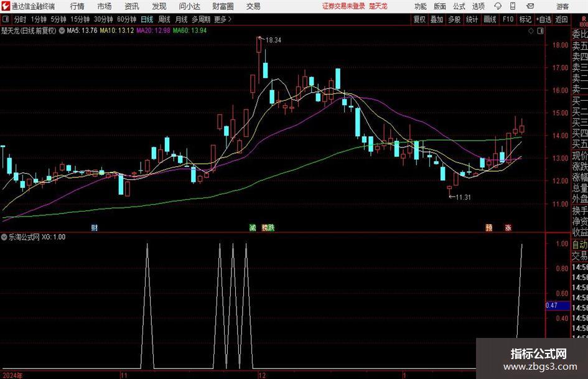Open F10 company info
Viewport: 588px width, 379px height.
pyautogui.click(x=508, y=19)
